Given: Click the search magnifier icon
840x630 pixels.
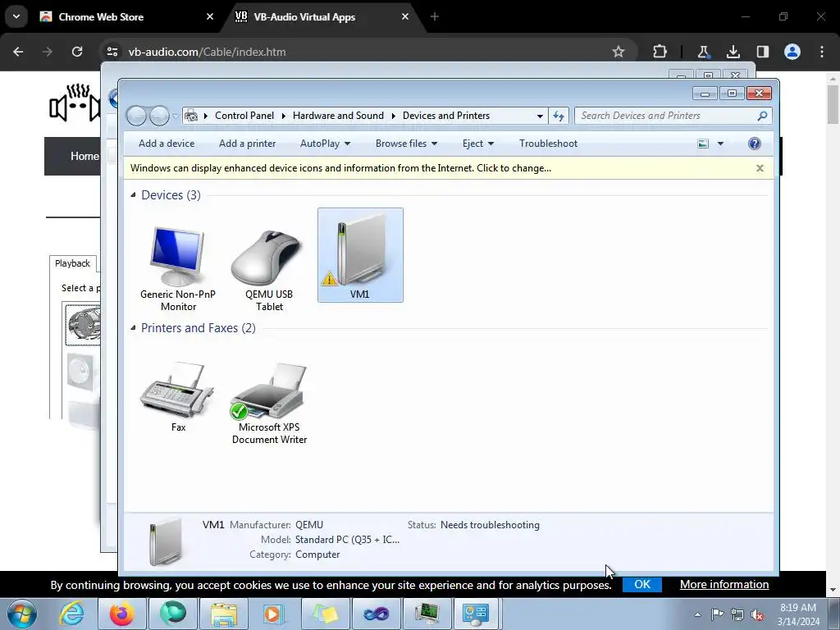Looking at the screenshot, I should pos(762,116).
